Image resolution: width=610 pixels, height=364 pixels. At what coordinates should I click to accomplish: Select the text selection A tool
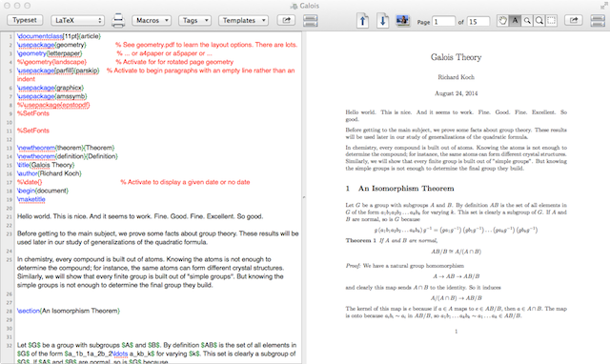[515, 21]
